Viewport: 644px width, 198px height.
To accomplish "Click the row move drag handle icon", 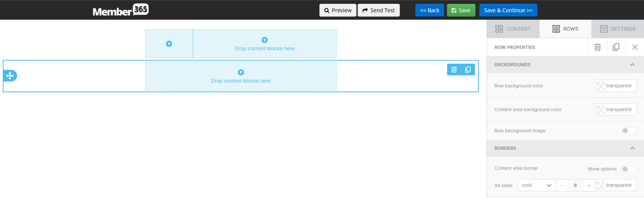I will pyautogui.click(x=10, y=76).
